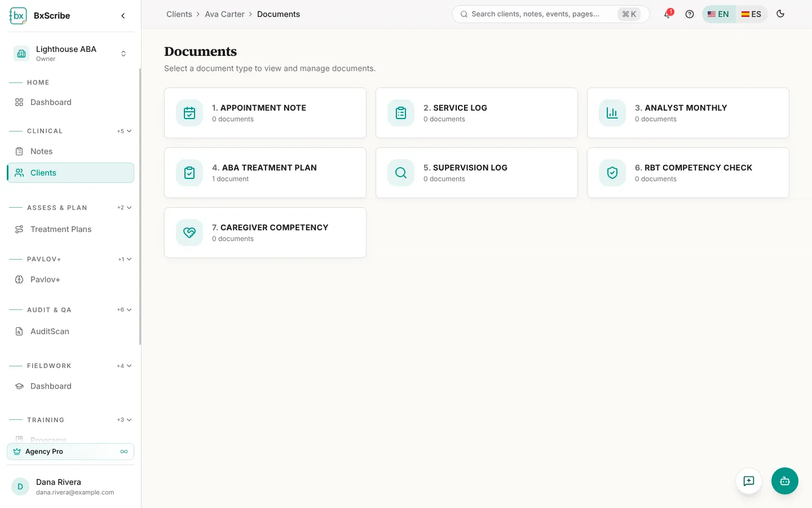Click the Appointment Note calendar icon

tap(189, 113)
